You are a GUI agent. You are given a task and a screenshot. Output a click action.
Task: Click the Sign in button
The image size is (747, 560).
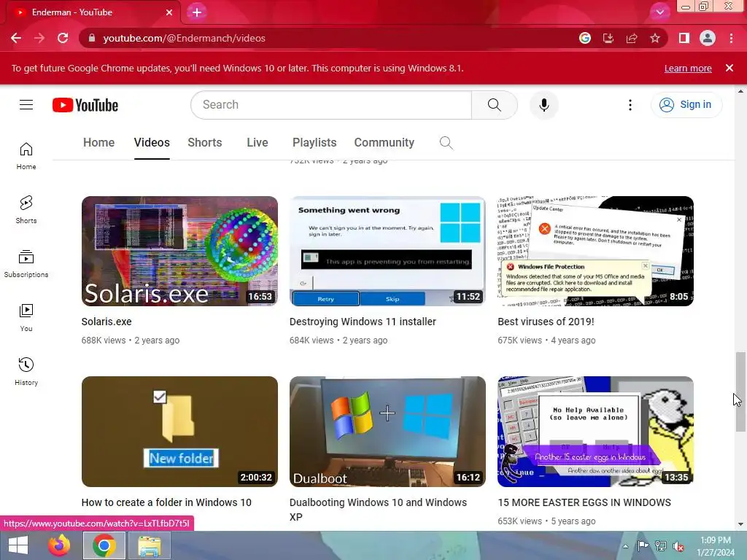[686, 105]
